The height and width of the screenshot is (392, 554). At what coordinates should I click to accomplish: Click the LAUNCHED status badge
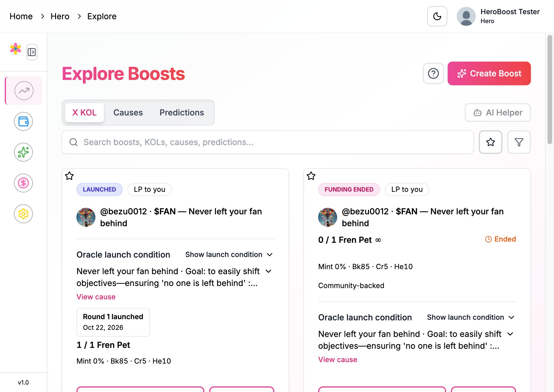click(100, 189)
